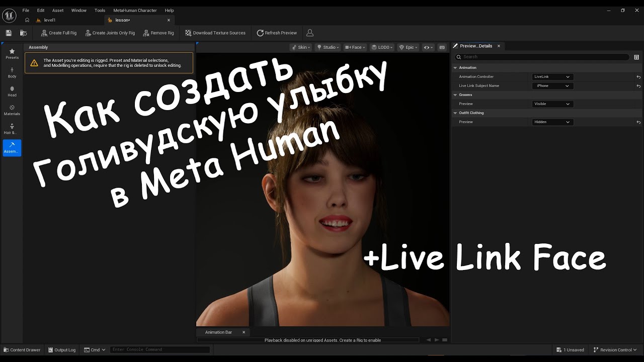The image size is (644, 362).
Task: Open the Head section in sidebar
Action: click(12, 91)
